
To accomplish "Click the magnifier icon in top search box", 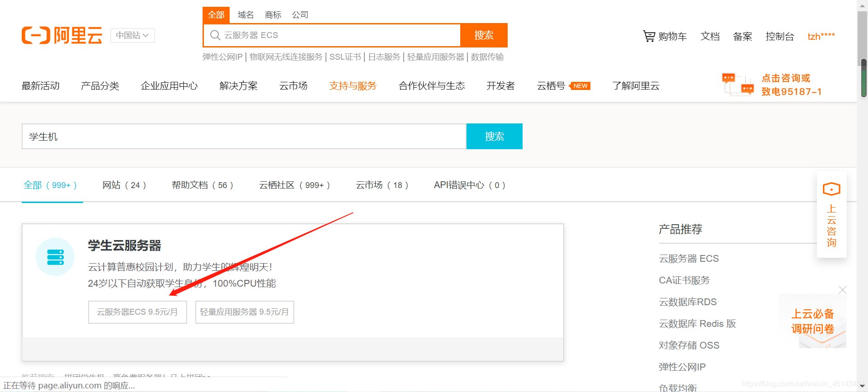I will pyautogui.click(x=215, y=35).
